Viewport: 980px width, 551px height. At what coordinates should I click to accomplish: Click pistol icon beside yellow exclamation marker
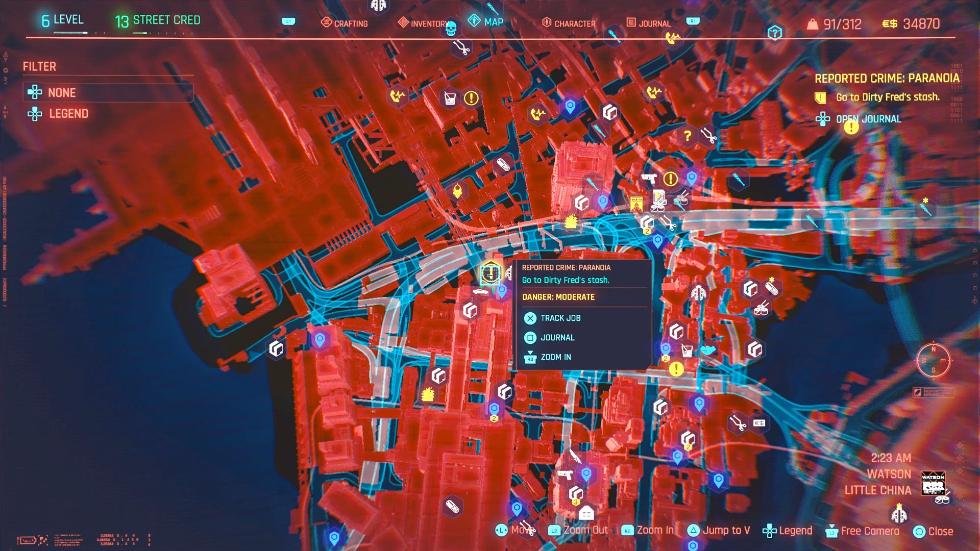[649, 179]
